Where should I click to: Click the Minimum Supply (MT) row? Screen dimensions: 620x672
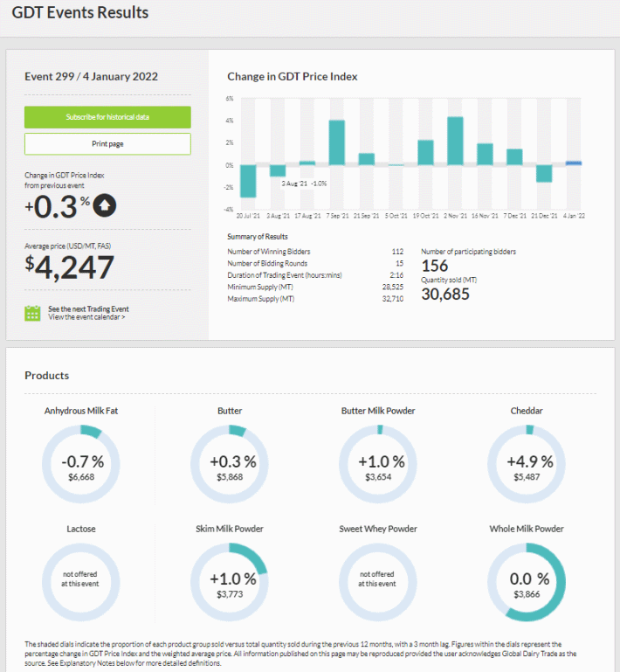(x=315, y=288)
